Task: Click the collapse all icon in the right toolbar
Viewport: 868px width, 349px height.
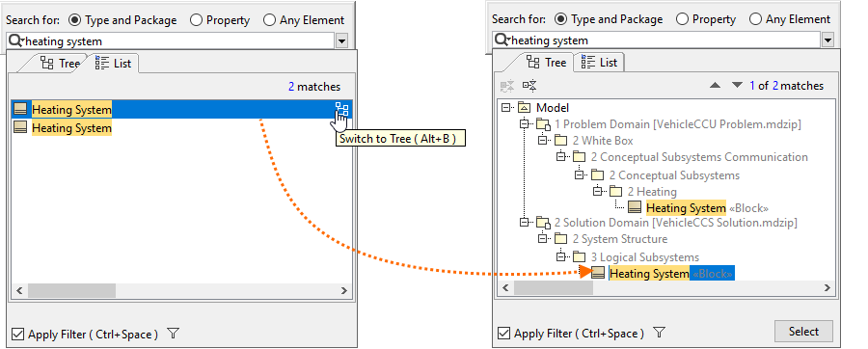Action: click(529, 86)
